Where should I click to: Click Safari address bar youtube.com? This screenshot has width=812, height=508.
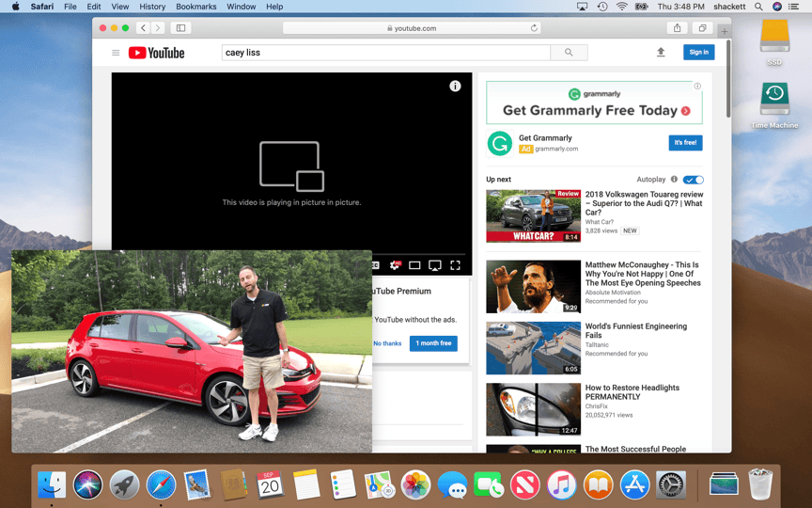click(x=412, y=28)
